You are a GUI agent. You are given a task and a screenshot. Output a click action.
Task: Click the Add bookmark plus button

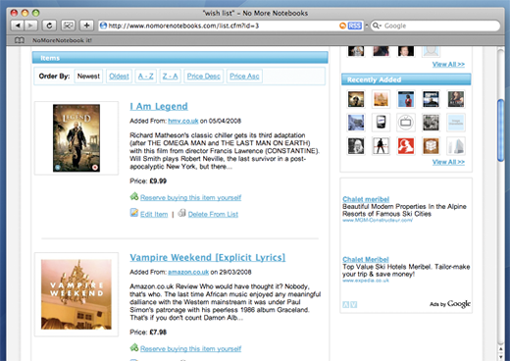tap(87, 25)
